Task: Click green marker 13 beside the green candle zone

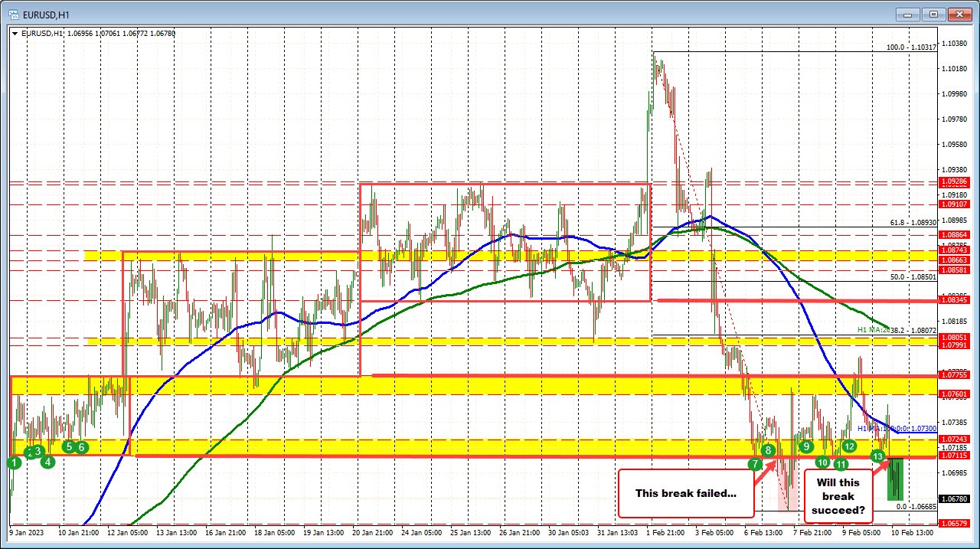Action: click(x=877, y=456)
